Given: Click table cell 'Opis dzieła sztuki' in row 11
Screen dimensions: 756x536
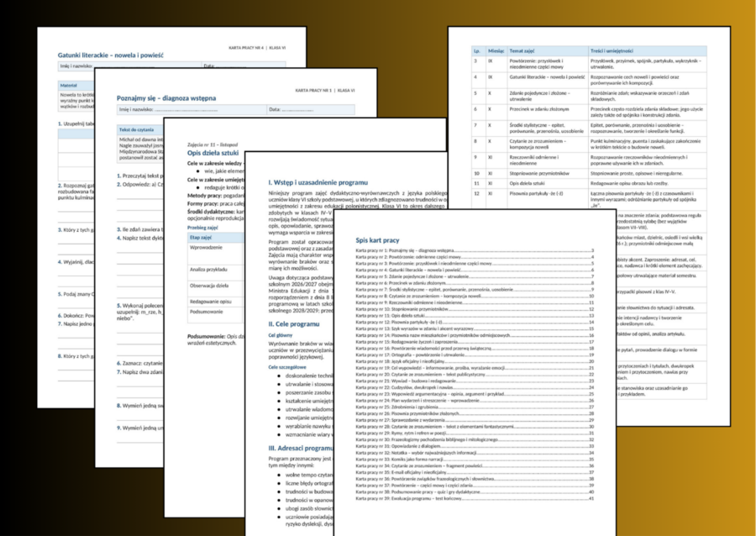Looking at the screenshot, I should (547, 184).
